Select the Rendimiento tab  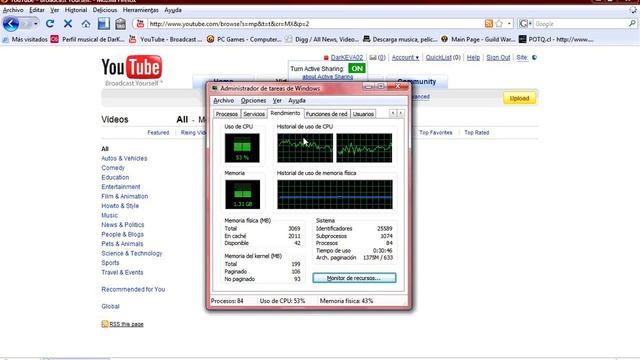tap(285, 113)
